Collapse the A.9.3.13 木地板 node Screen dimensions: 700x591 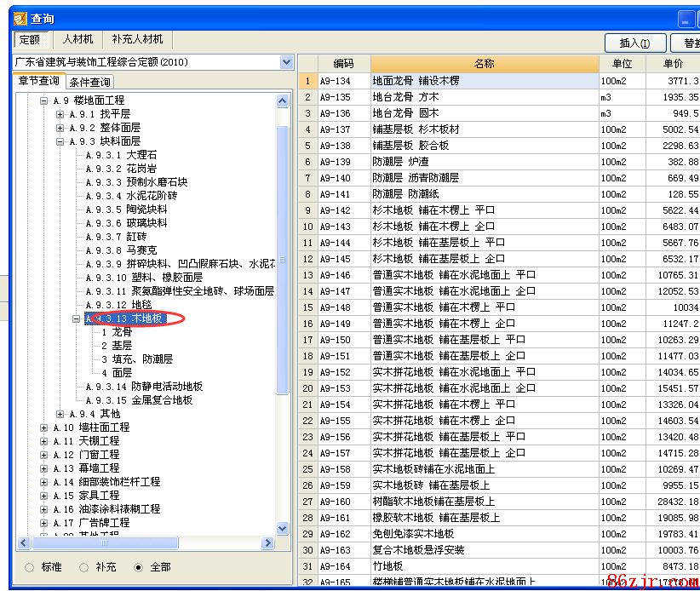tap(76, 318)
